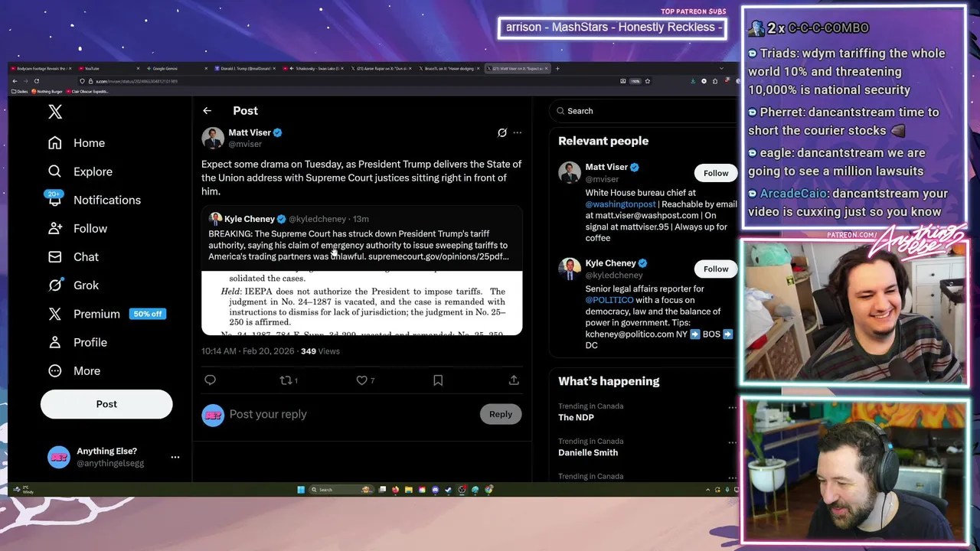This screenshot has width=980, height=551.
Task: Open Grok from the sidebar
Action: click(x=73, y=285)
